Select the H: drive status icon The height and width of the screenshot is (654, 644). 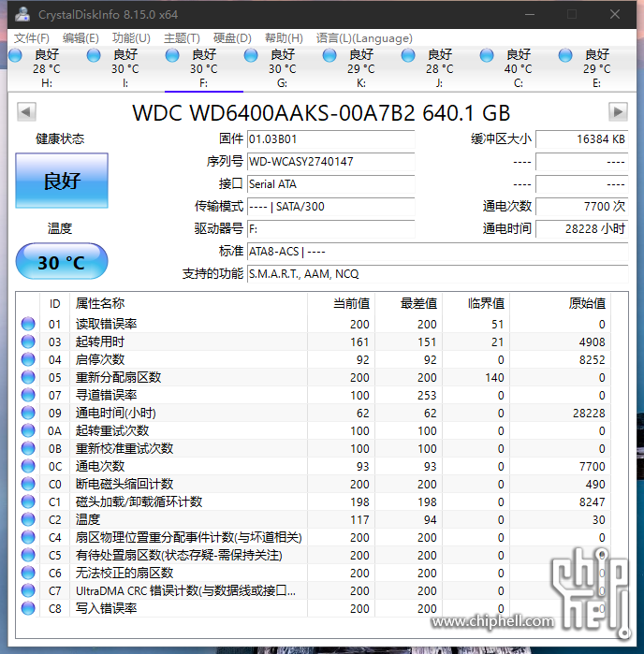click(15, 55)
